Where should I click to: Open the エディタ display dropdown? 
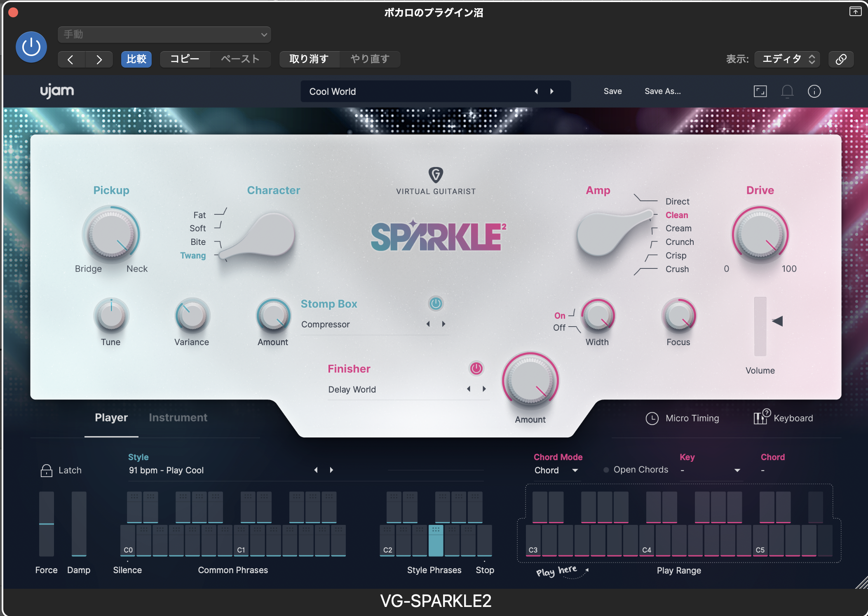pos(787,59)
